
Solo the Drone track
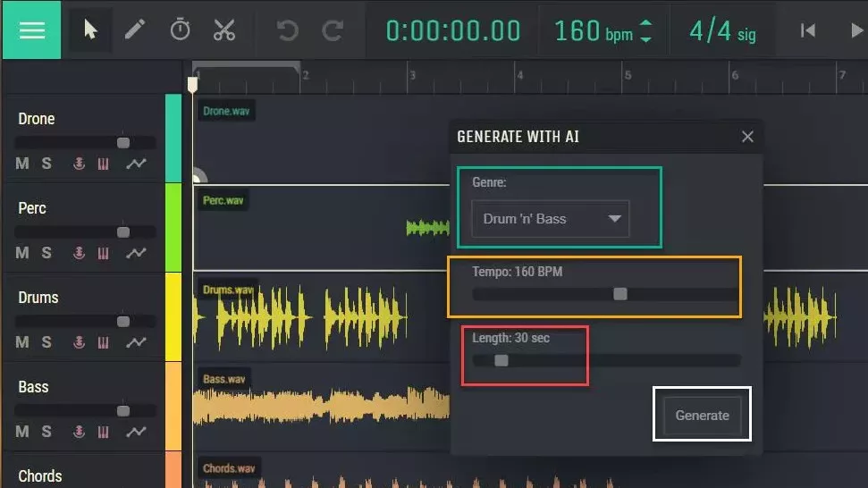46,164
